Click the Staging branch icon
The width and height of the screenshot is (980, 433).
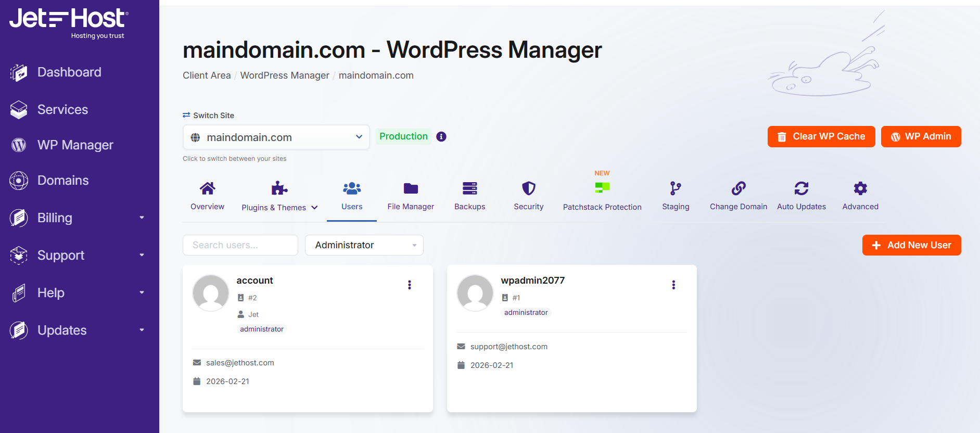[676, 188]
